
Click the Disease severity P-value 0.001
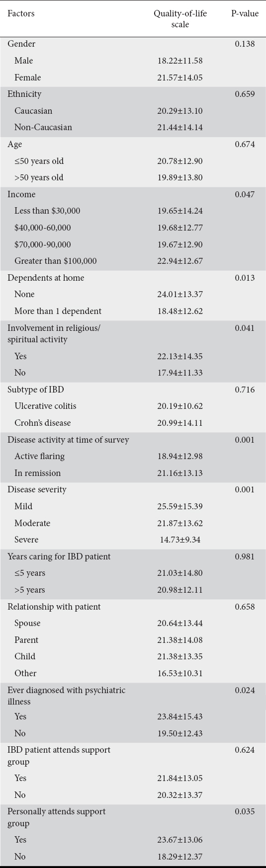coord(245,489)
